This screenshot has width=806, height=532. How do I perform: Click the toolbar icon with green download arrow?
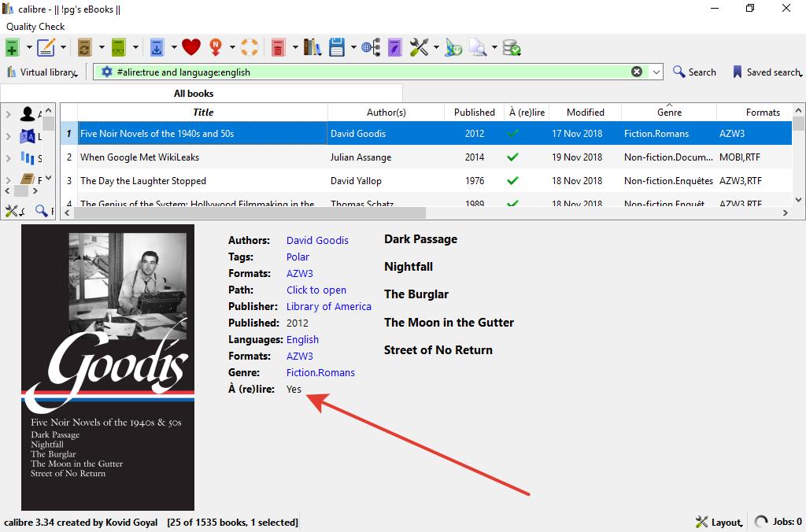click(x=453, y=48)
